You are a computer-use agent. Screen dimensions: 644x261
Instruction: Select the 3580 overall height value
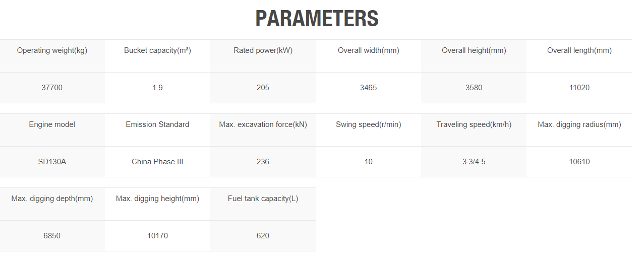coord(474,88)
